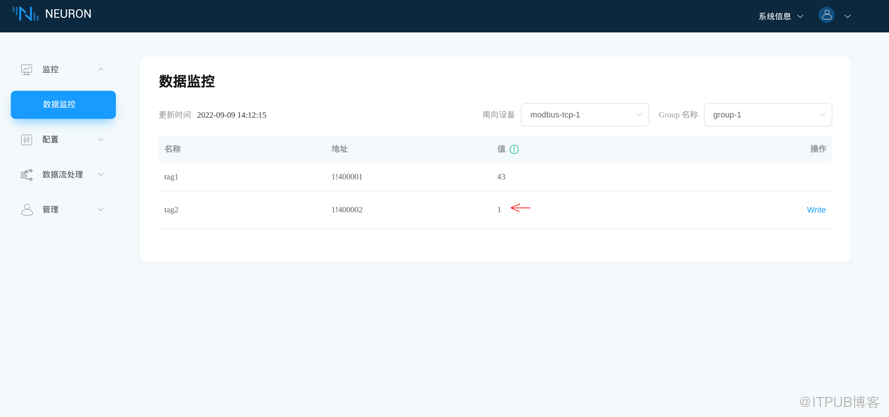
Task: Click the monitoring (监控) sidebar icon
Action: (x=27, y=69)
